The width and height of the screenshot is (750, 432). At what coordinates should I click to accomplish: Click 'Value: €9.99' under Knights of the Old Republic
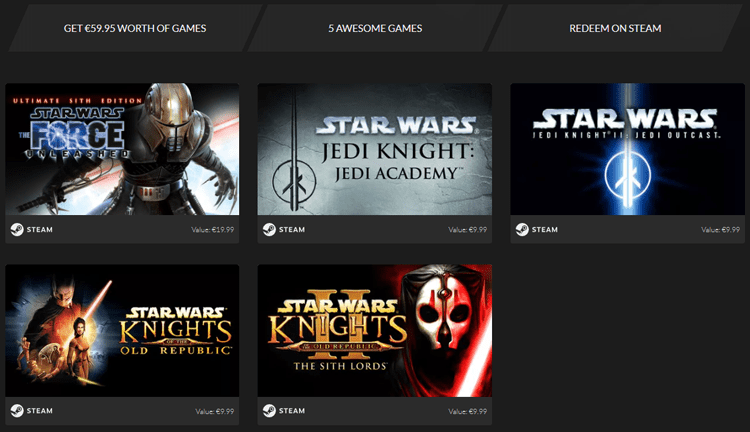[215, 411]
